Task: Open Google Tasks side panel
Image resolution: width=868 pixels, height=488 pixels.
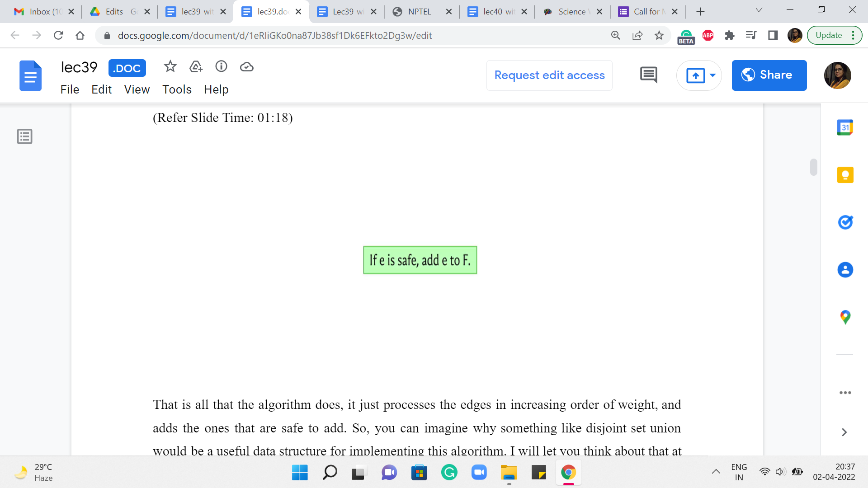Action: (845, 222)
